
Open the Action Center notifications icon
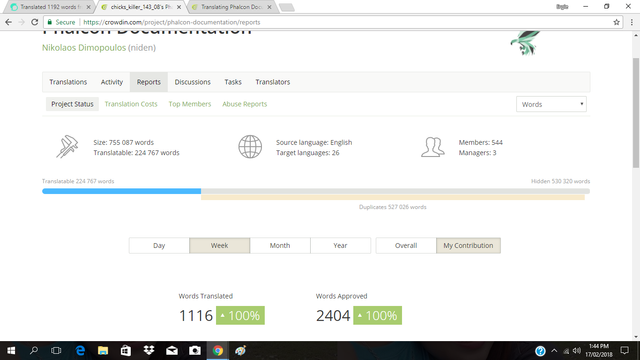(624, 351)
